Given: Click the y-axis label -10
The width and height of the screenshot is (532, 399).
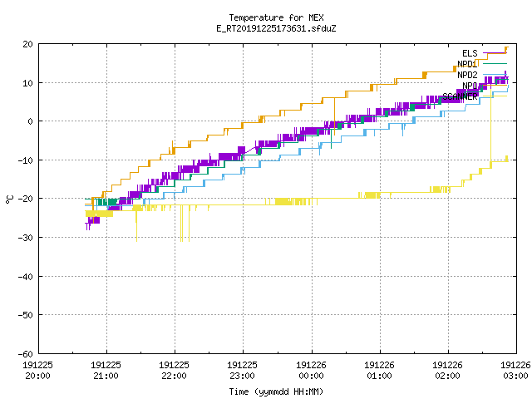Looking at the screenshot, I should [x=25, y=160].
